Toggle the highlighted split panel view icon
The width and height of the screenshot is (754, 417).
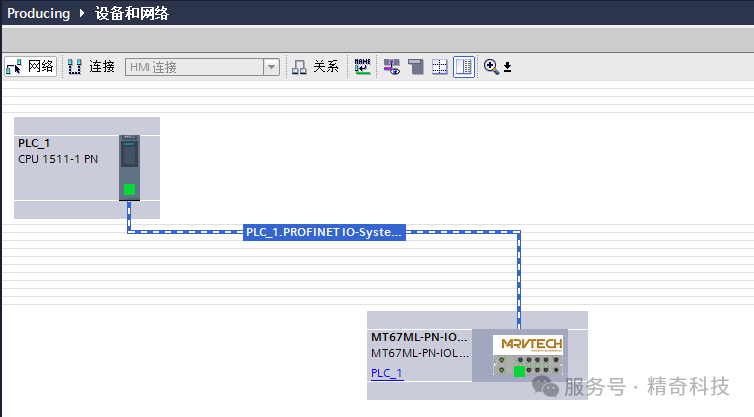pyautogui.click(x=464, y=66)
